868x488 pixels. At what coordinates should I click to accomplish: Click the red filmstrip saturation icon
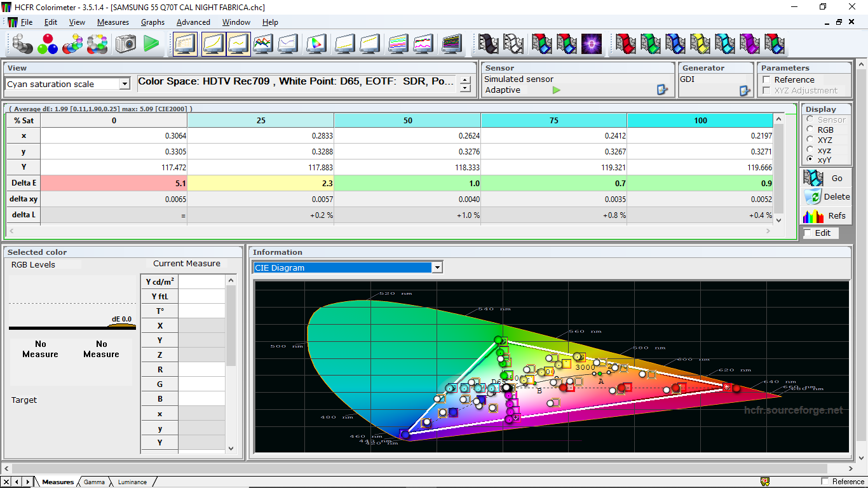(x=626, y=44)
